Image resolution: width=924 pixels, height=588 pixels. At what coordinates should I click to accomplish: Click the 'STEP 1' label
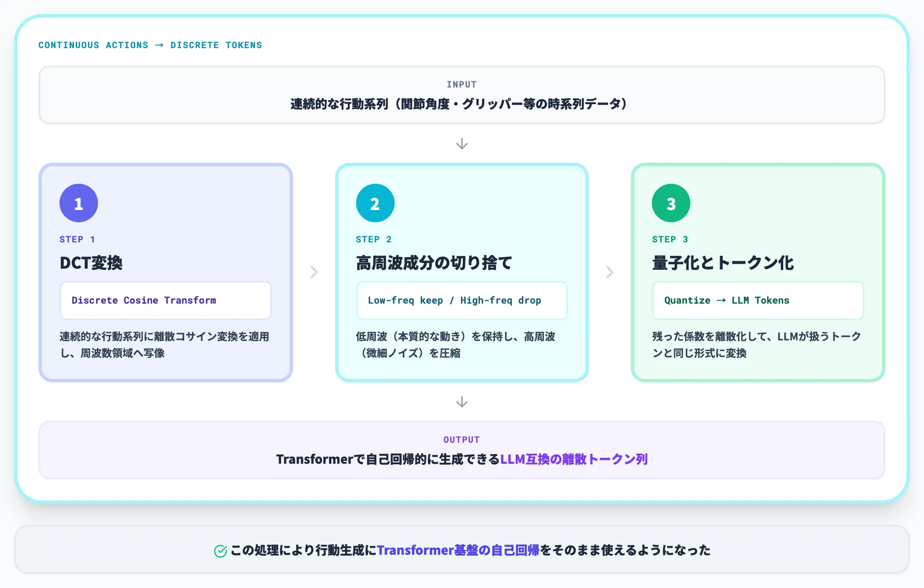(77, 239)
